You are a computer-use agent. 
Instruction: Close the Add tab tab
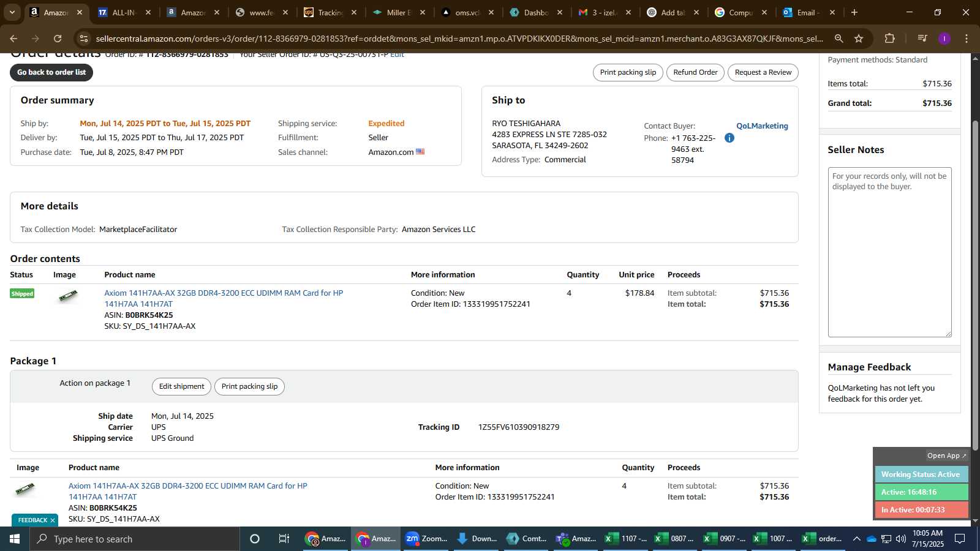tap(696, 12)
